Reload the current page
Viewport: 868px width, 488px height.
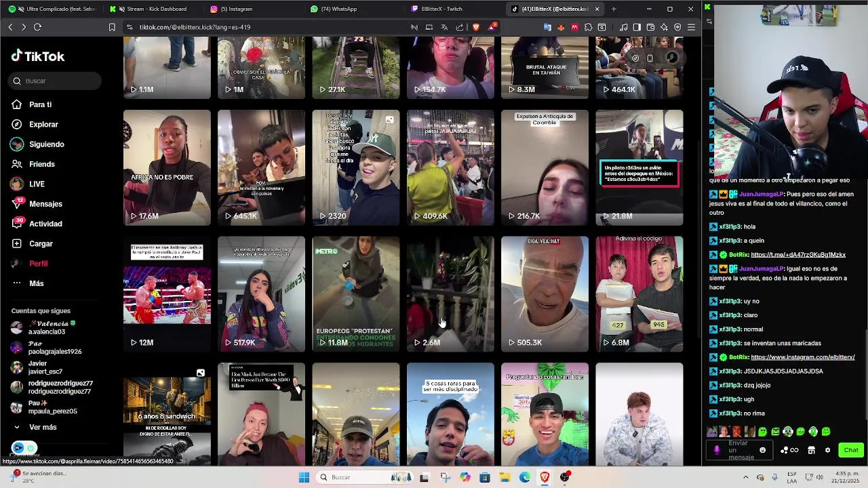[x=37, y=27]
